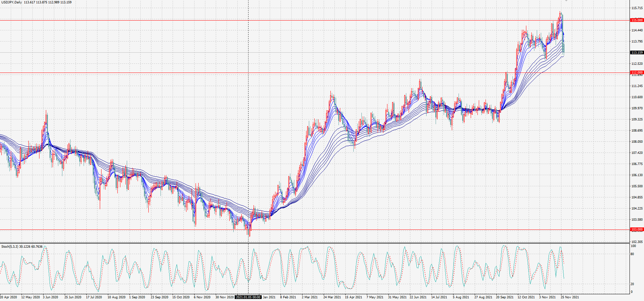Viewport: 644px width, 301px height.
Task: Select the red 112.000 price label
Action: click(x=637, y=72)
